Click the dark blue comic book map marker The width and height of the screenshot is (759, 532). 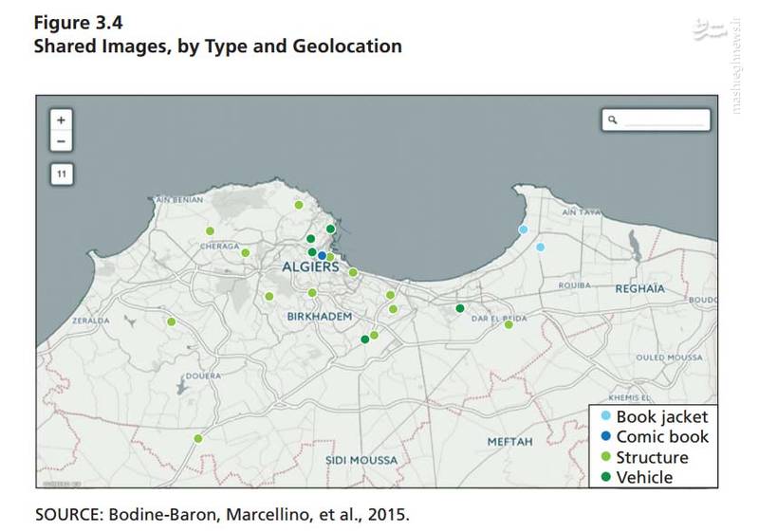(322, 255)
